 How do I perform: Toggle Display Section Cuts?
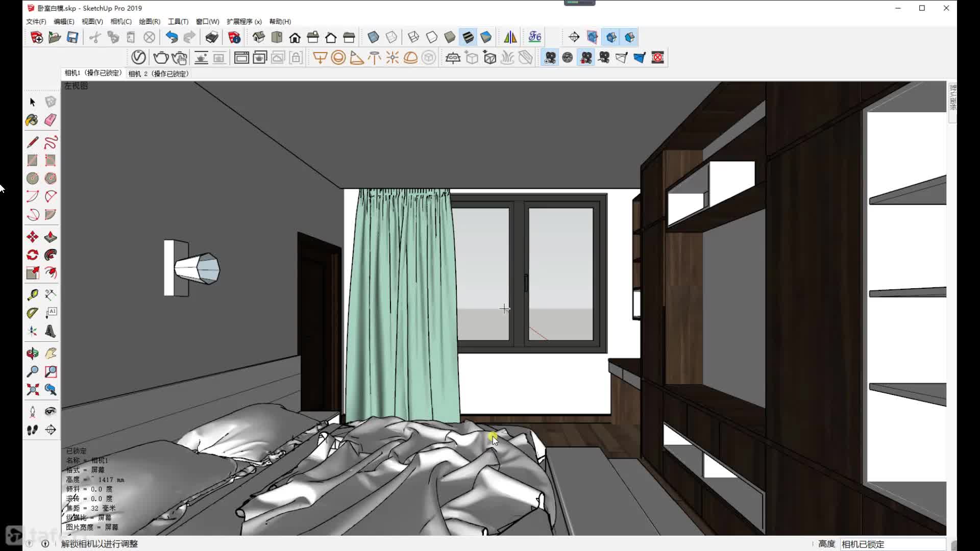tap(611, 37)
